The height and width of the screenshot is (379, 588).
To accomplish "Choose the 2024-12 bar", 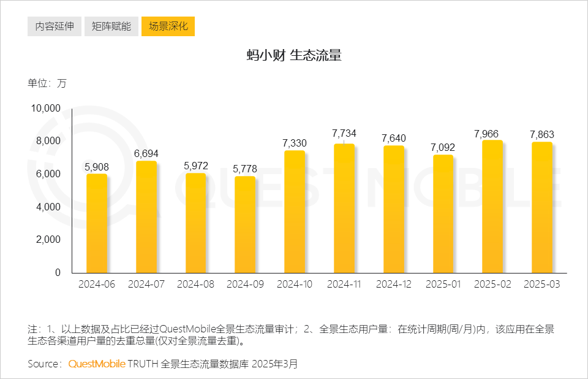I will tap(394, 209).
